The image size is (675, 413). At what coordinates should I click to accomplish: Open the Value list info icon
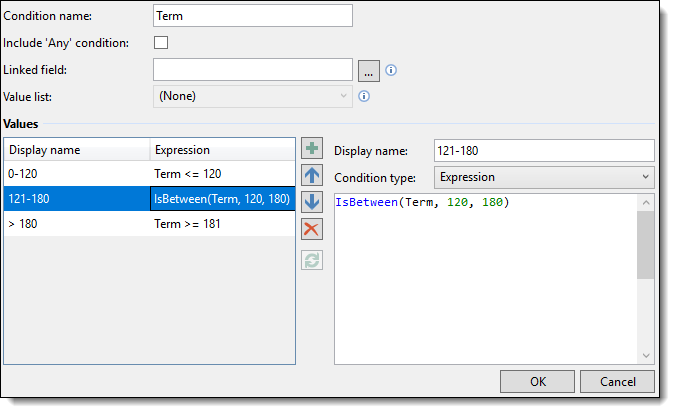364,96
